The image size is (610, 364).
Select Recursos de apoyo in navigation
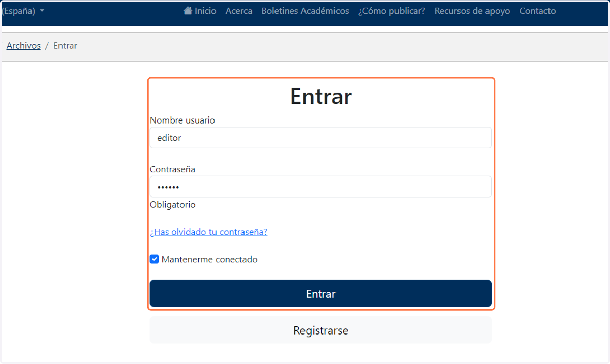[x=472, y=11]
